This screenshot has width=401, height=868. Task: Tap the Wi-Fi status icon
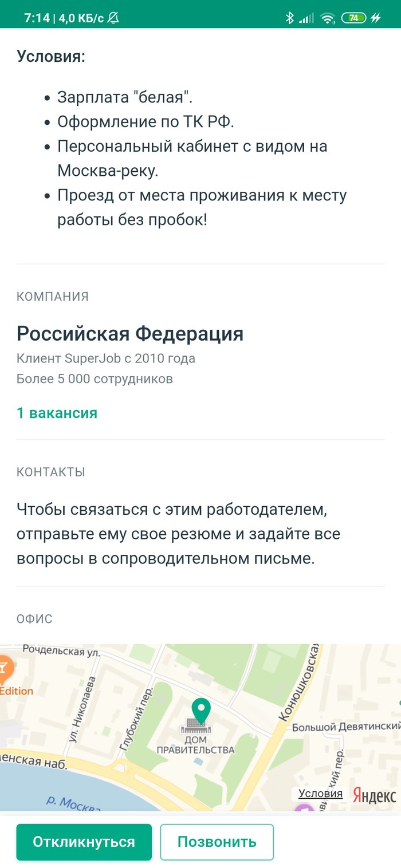click(x=328, y=18)
